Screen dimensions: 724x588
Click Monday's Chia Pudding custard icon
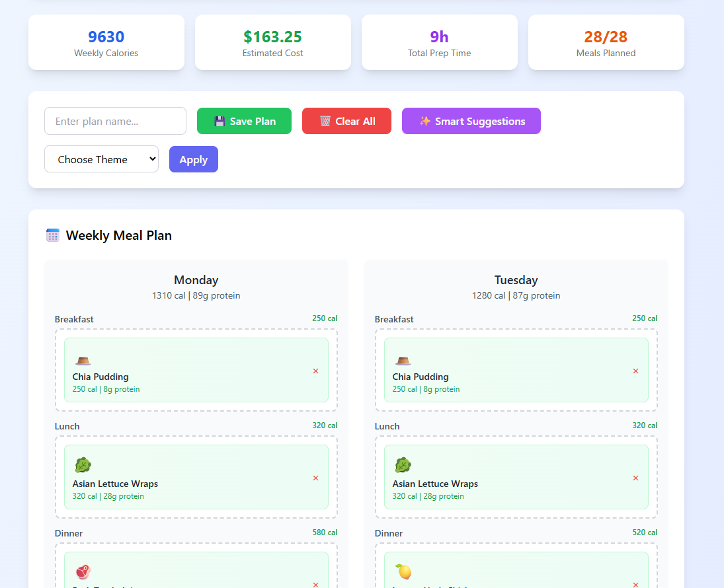point(83,361)
